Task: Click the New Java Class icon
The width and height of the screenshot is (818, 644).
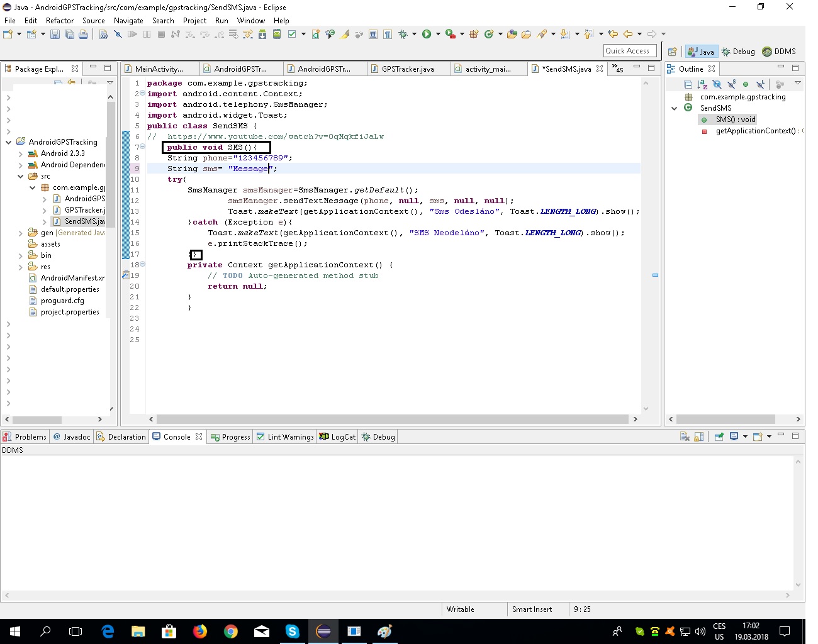Action: [489, 35]
